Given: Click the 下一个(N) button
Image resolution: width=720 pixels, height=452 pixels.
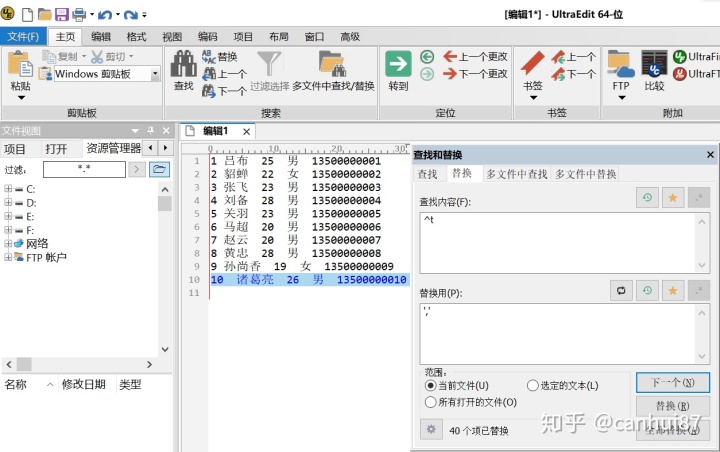Looking at the screenshot, I should pyautogui.click(x=673, y=383).
